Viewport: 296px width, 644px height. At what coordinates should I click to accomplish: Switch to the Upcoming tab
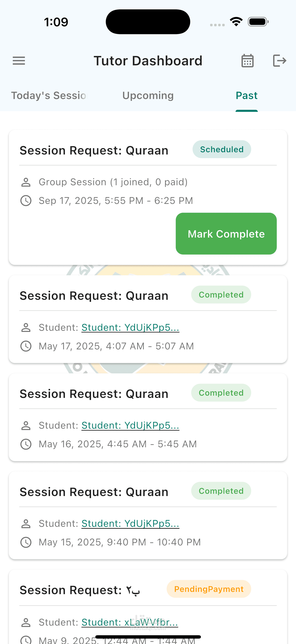[x=148, y=96]
